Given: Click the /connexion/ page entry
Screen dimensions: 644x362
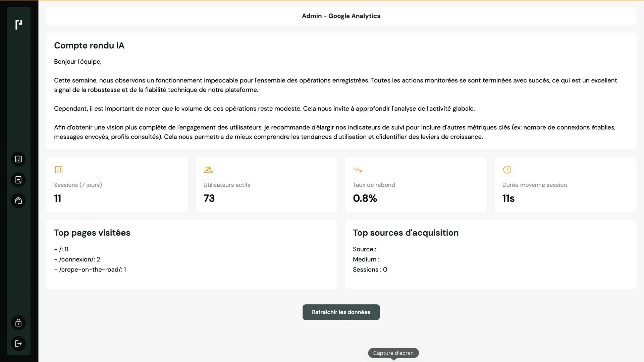Looking at the screenshot, I should click(x=77, y=259).
